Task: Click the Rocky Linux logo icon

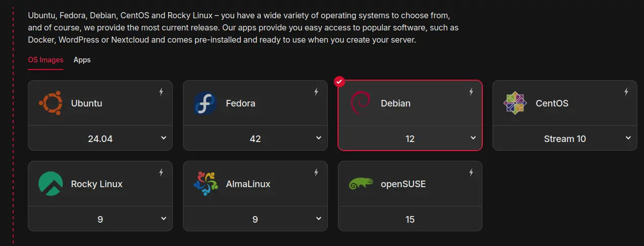Action: [51, 184]
